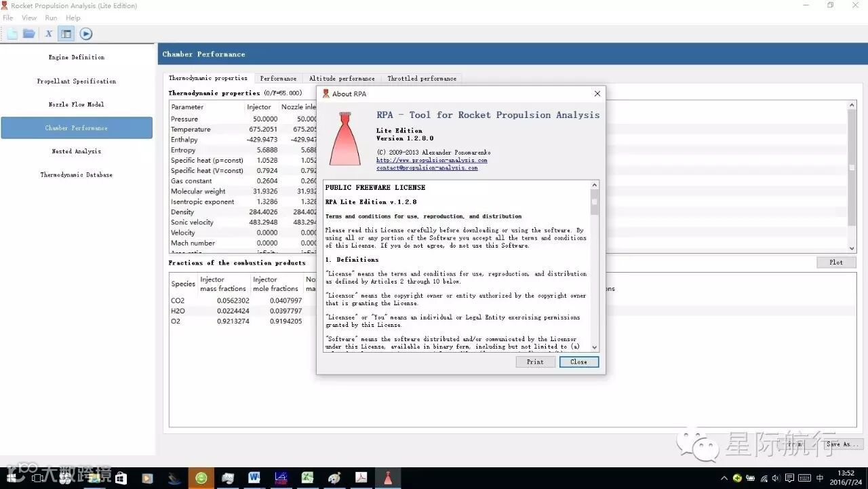
Task: Open the volume control in the tray
Action: coord(776,478)
